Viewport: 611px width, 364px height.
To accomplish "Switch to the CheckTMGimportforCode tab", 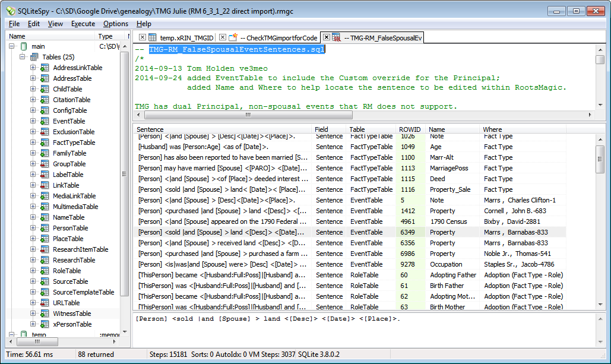I will [x=279, y=38].
